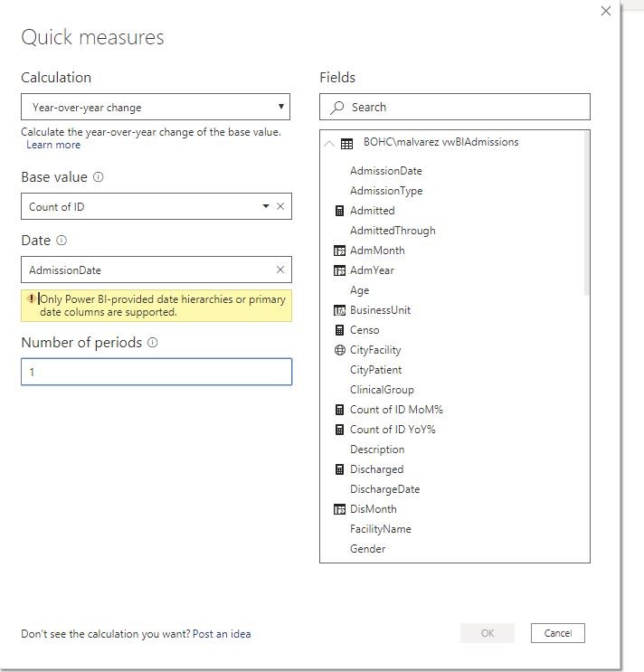
Task: Select the Count of ID MoM% measure
Action: (x=396, y=410)
